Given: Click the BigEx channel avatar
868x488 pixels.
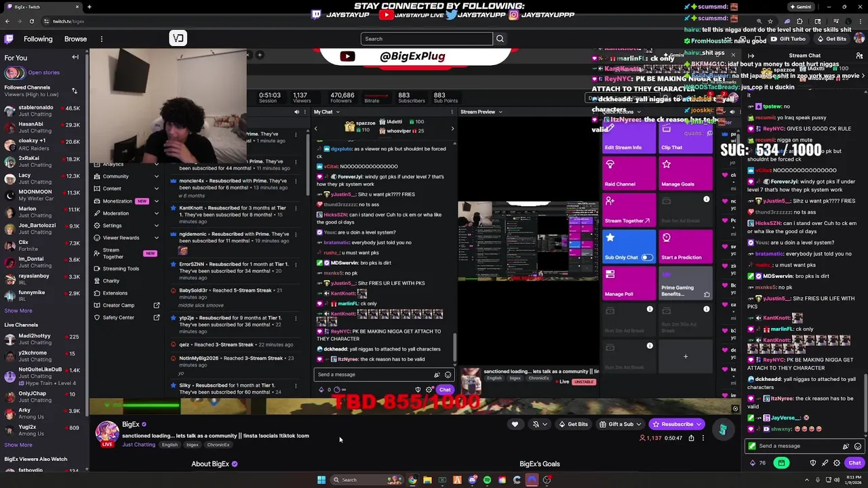Looking at the screenshot, I should click(x=107, y=432).
